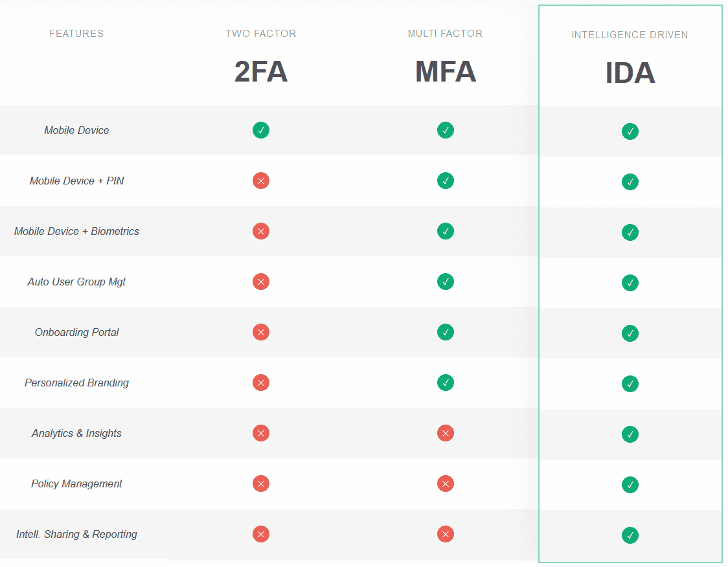Image resolution: width=728 pixels, height=567 pixels.
Task: Click MFA green check for Personalized Branding
Action: click(446, 383)
